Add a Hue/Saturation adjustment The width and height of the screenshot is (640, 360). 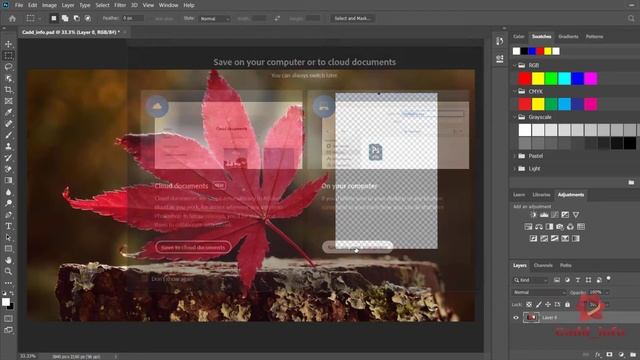click(528, 227)
